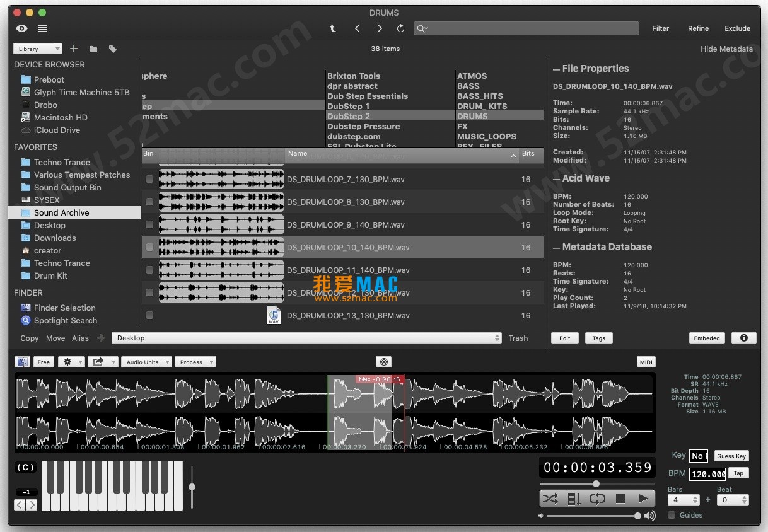Screen dimensions: 768x532
Task: Sort the list by Name column
Action: point(402,154)
